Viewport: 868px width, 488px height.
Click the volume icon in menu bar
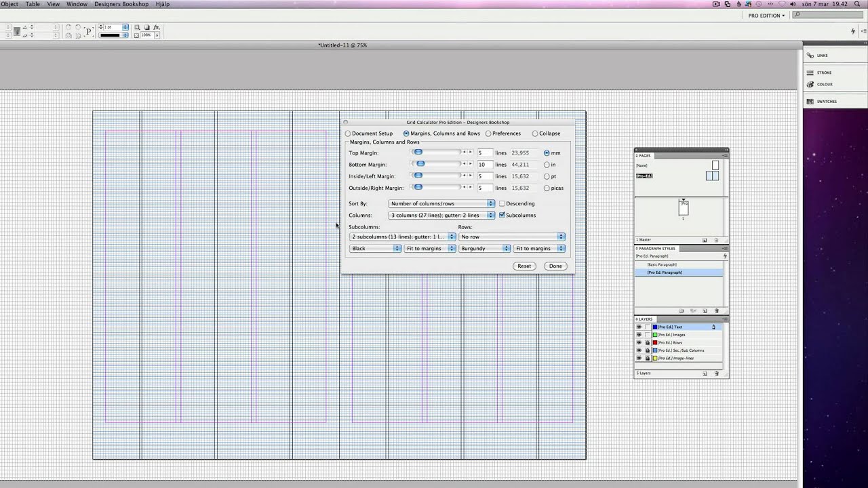coord(793,4)
